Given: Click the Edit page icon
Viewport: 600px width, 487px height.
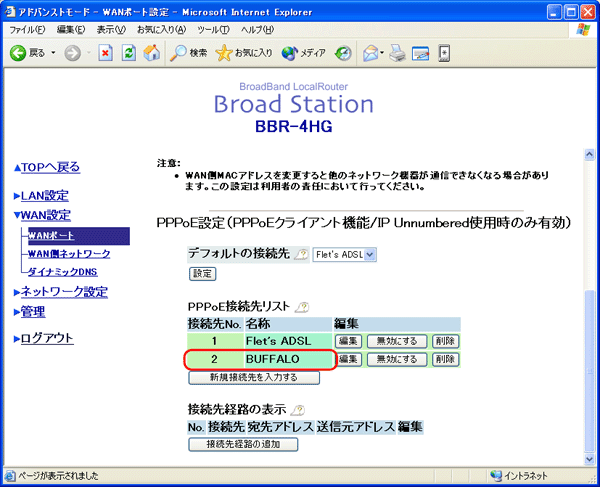Looking at the screenshot, I should click(x=421, y=53).
